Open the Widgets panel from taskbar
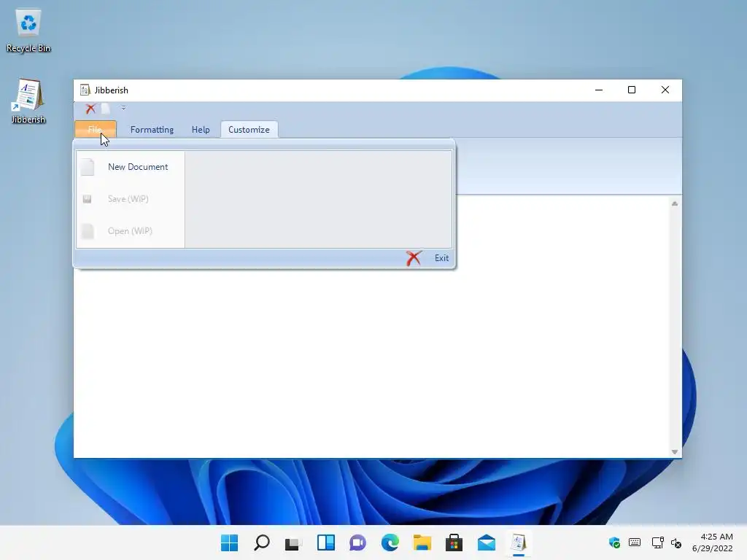Screen dimensions: 747x560 point(326,542)
